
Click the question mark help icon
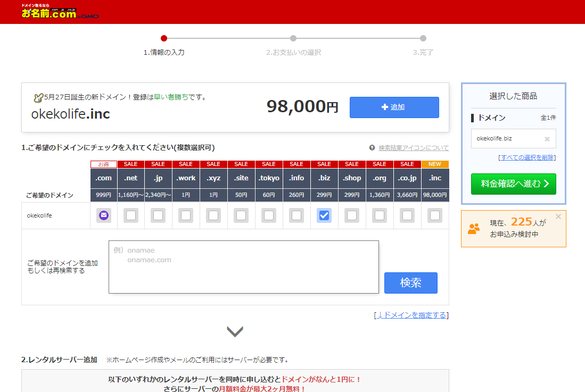372,148
